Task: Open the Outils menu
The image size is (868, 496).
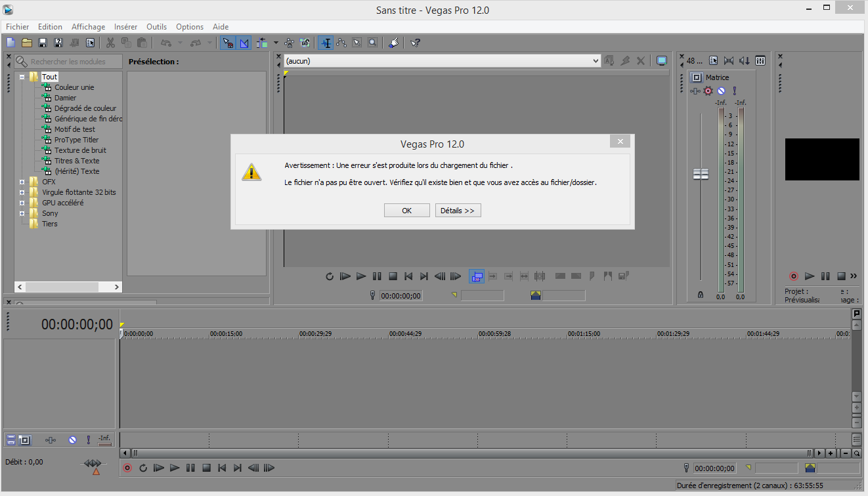Action: (157, 27)
